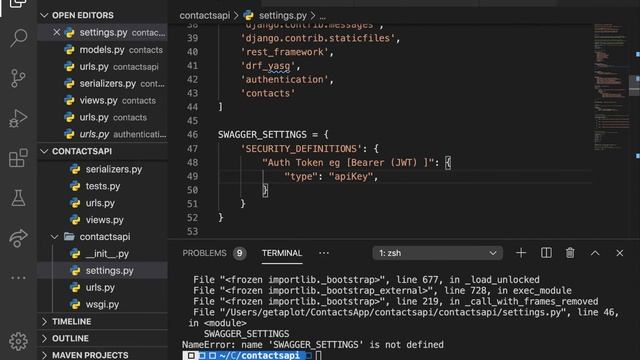Viewport: 640px width, 360px height.
Task: Open __init__.py in contactsapi folder
Action: (x=102, y=254)
